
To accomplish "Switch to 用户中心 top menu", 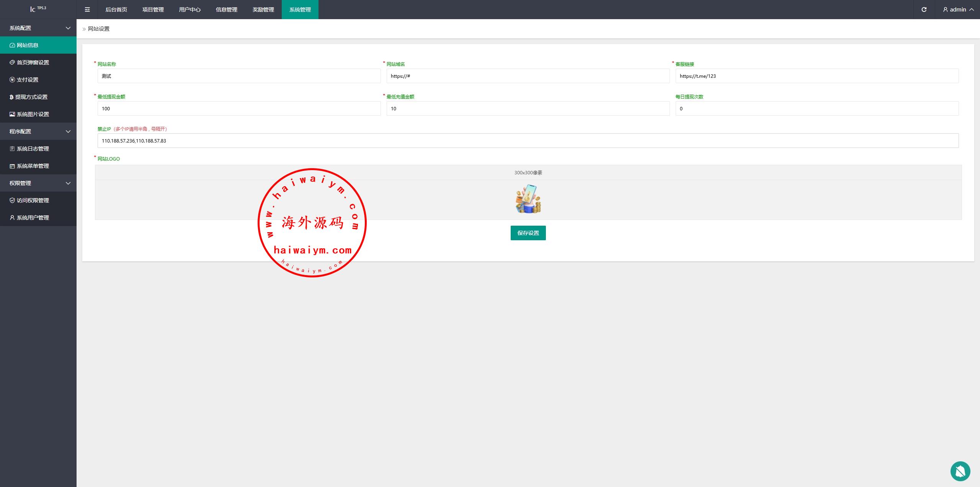I will pyautogui.click(x=189, y=10).
